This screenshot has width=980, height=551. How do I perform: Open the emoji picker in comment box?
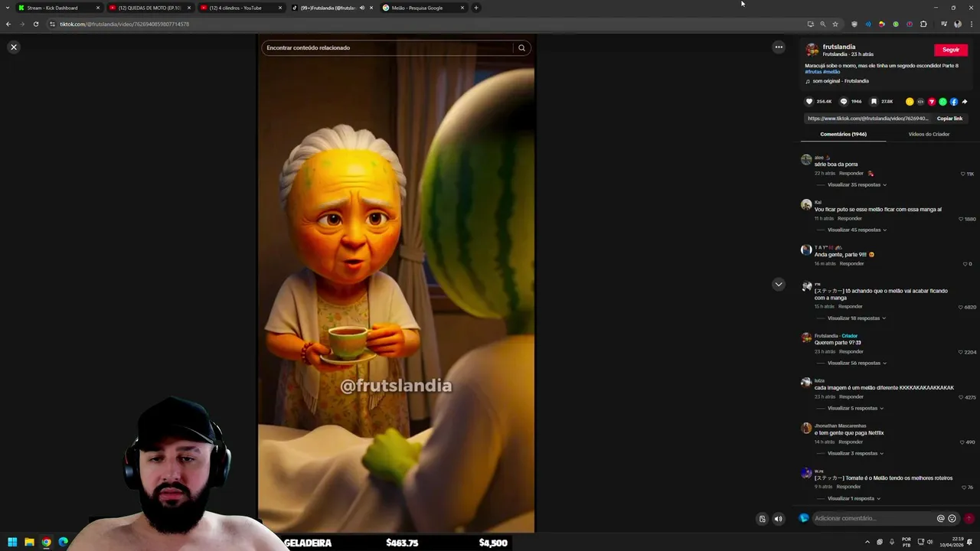952,518
